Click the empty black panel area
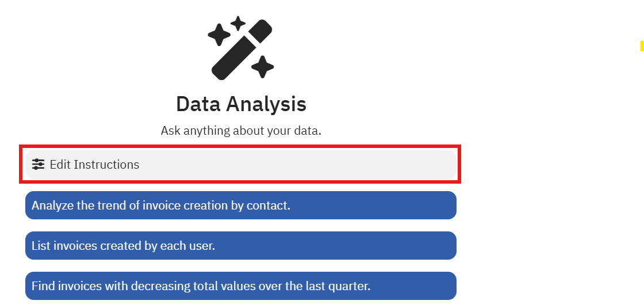The height and width of the screenshot is (308, 644). (x=562, y=173)
